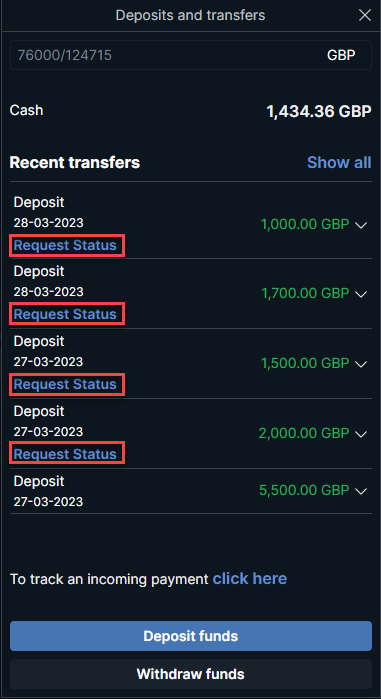
Task: Expand the 1,500.00 GBP deposit chevron
Action: pyautogui.click(x=361, y=364)
